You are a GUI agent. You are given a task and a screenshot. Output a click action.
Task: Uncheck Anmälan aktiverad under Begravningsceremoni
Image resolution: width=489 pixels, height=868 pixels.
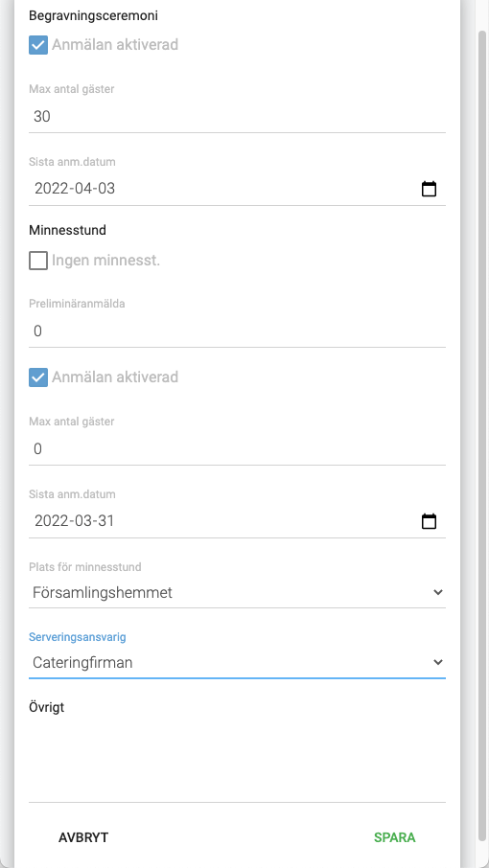pos(38,45)
